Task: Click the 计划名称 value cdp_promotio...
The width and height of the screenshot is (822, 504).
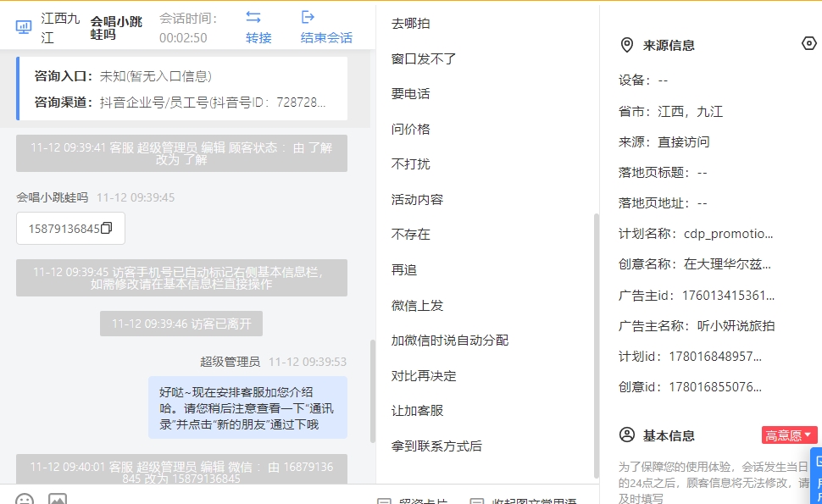Action: click(x=728, y=234)
